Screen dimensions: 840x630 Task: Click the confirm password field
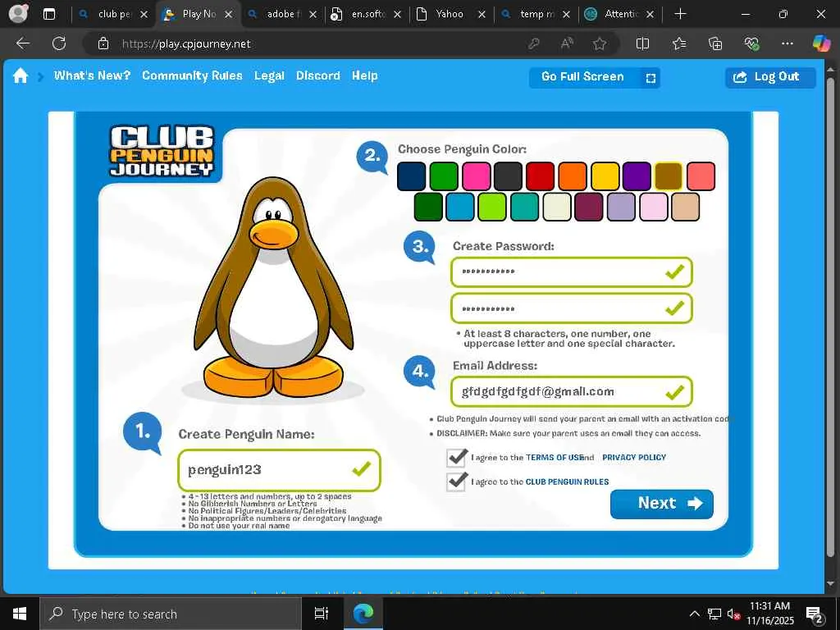pos(571,308)
